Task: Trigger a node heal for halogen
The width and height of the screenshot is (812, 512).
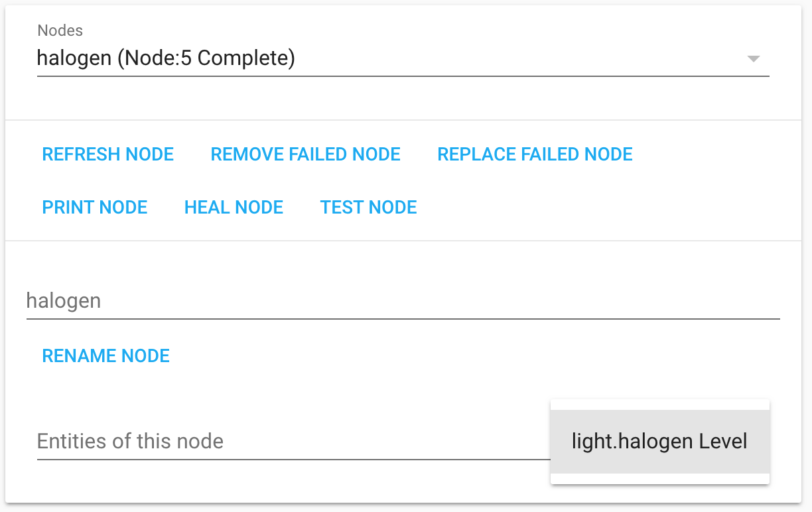Action: click(234, 207)
